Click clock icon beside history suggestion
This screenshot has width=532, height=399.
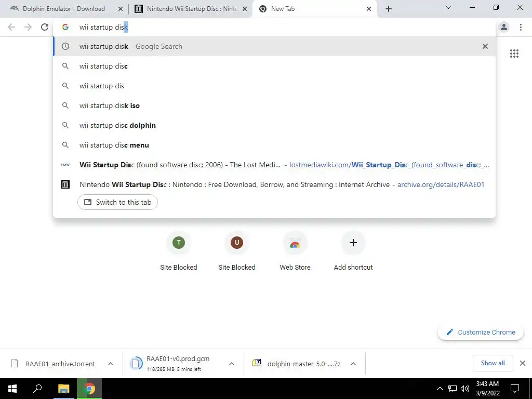65,46
